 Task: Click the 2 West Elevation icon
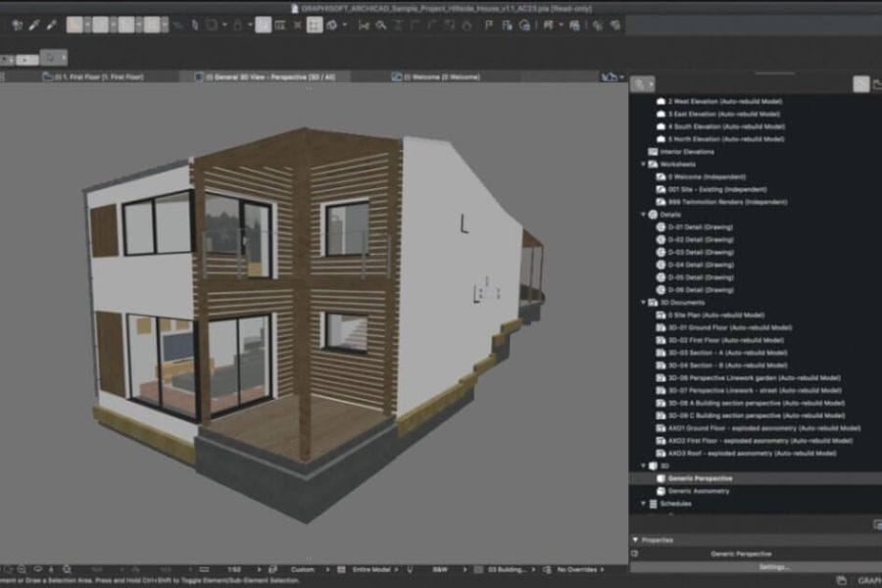coord(661,101)
